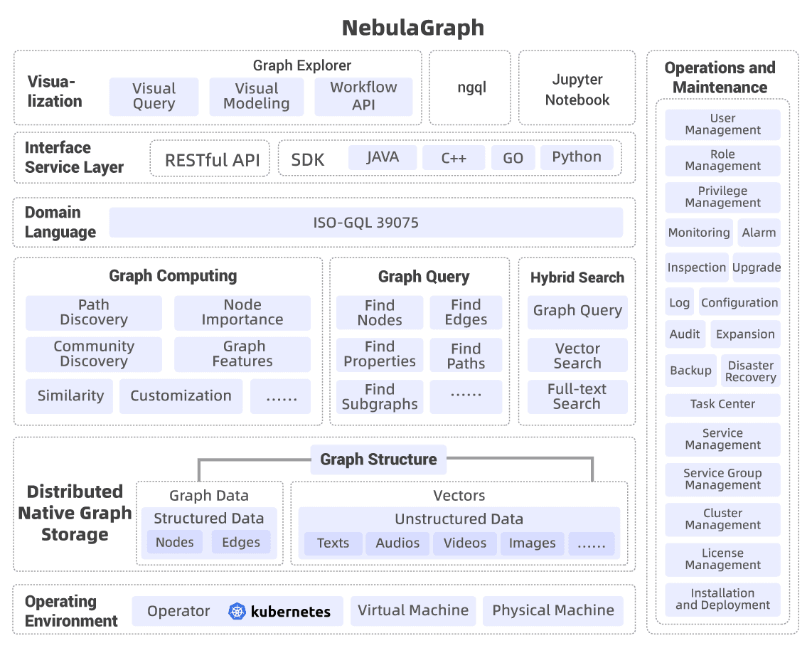The image size is (812, 648).
Task: Click the Kubernetes wheel logo icon
Action: [x=237, y=611]
